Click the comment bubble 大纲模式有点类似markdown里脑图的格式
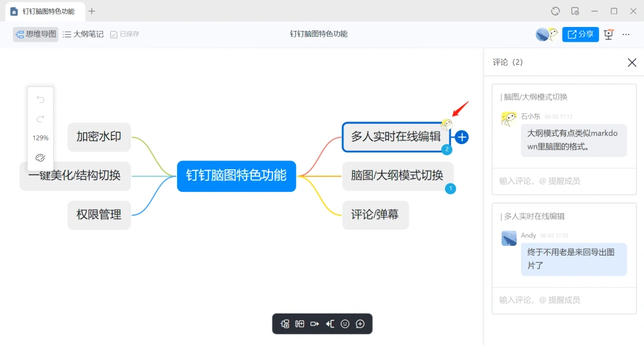The height and width of the screenshot is (345, 644). pos(574,140)
